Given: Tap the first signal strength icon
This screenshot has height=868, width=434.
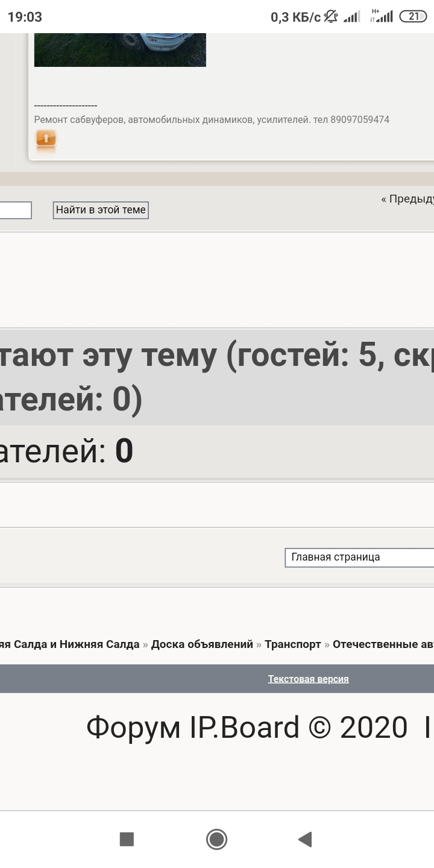Looking at the screenshot, I should click(x=351, y=17).
